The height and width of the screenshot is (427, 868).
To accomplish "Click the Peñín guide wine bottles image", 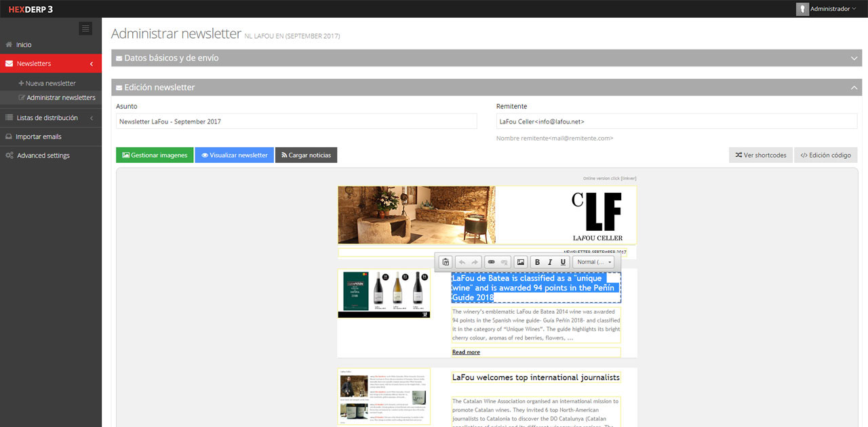I will pyautogui.click(x=384, y=293).
